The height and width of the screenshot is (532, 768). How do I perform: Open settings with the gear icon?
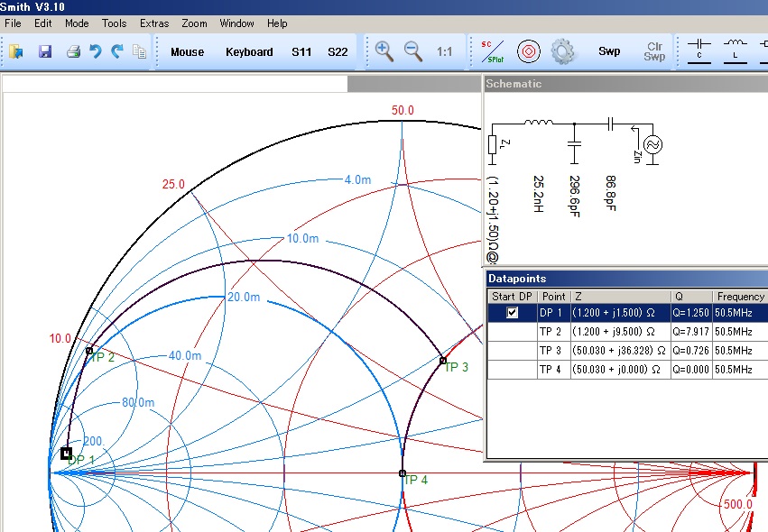pyautogui.click(x=562, y=51)
